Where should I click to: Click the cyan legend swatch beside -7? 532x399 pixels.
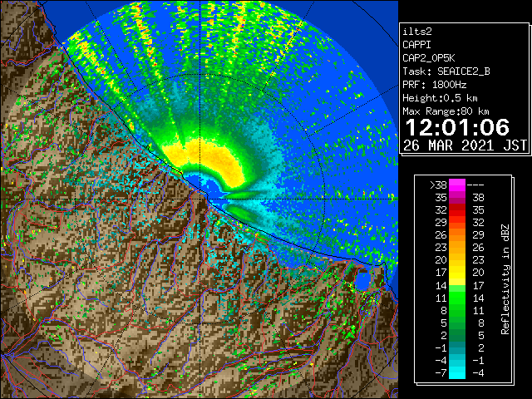[457, 372]
